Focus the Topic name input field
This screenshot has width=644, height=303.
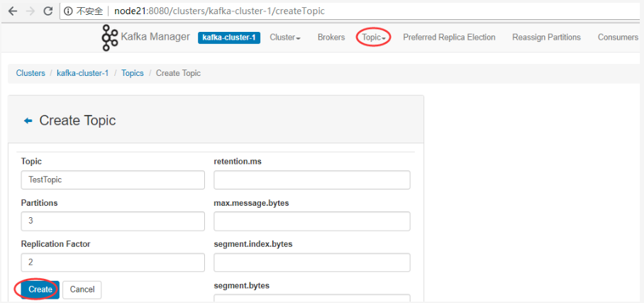tap(113, 180)
